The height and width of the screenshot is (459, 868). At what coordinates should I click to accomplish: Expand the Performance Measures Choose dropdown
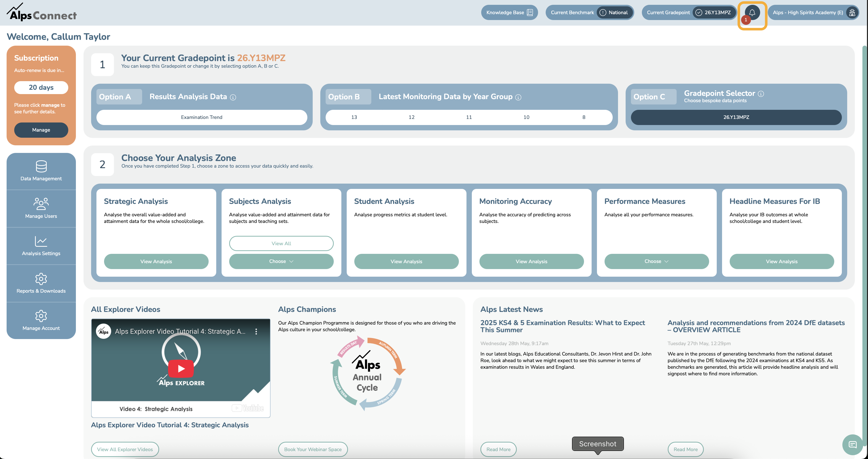click(x=656, y=261)
